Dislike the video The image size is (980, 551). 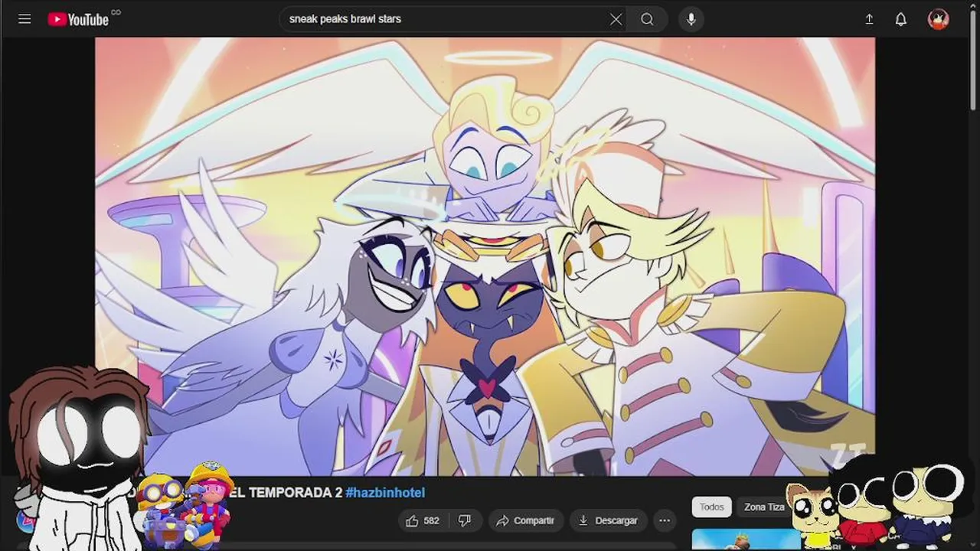(465, 520)
